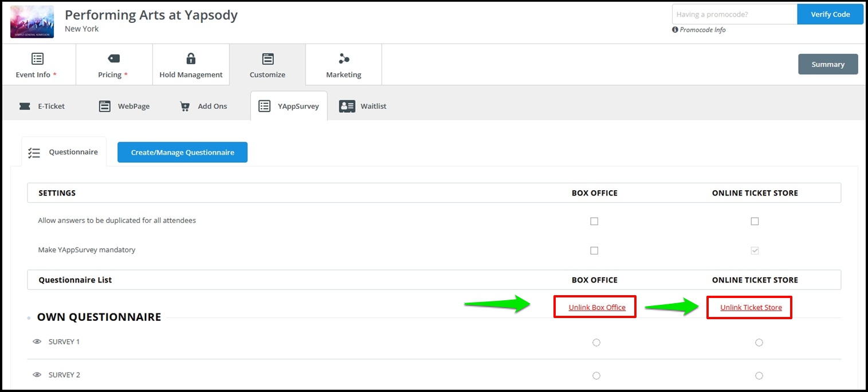Viewport: 868px width, 392px height.
Task: Click the WebPage document icon
Action: [104, 106]
